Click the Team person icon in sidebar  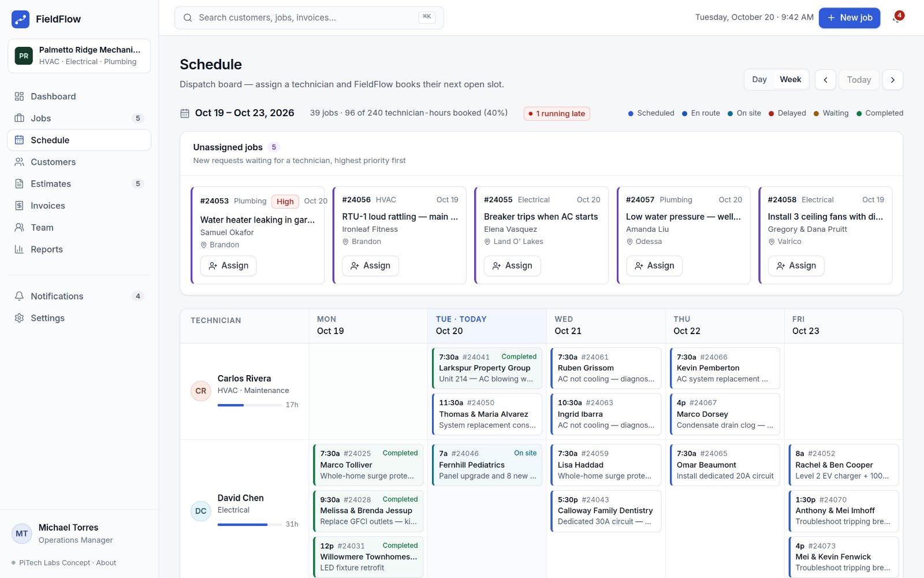point(19,228)
